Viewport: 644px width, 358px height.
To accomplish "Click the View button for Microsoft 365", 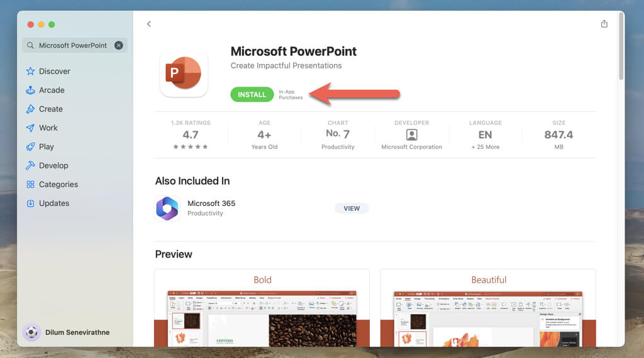I will point(352,209).
